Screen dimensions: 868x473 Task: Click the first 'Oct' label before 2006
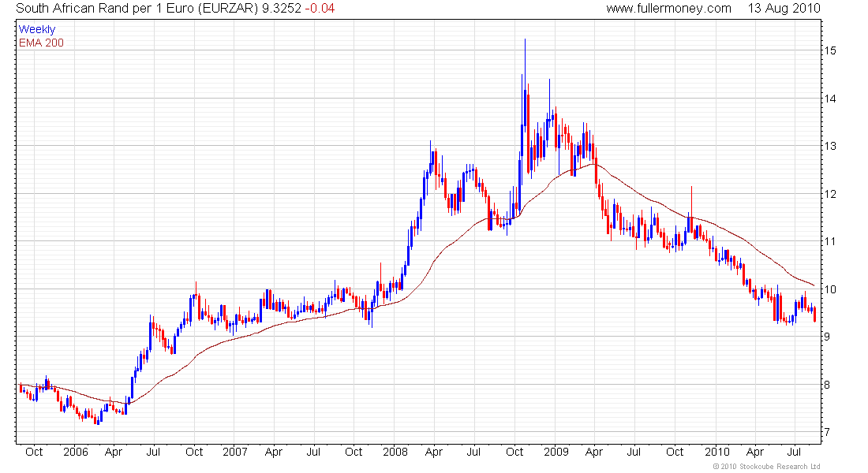(34, 452)
